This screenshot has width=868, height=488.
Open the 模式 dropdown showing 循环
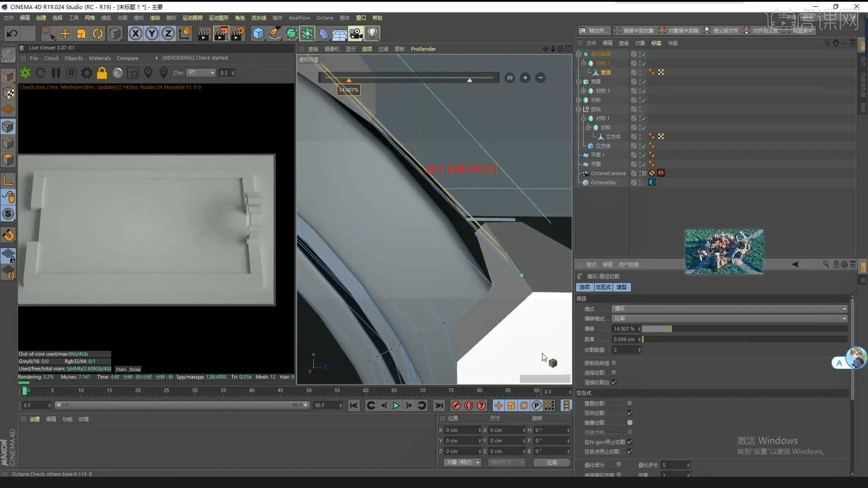pyautogui.click(x=729, y=309)
